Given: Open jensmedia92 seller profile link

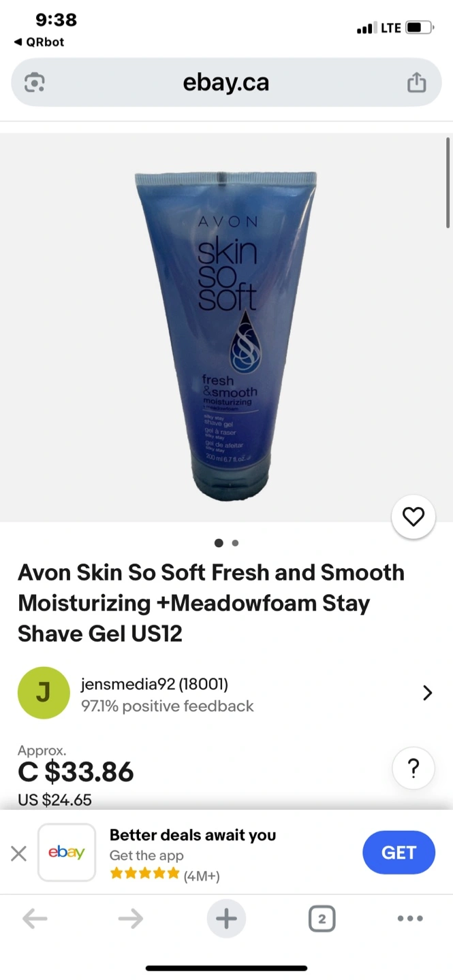Looking at the screenshot, I should 155,684.
